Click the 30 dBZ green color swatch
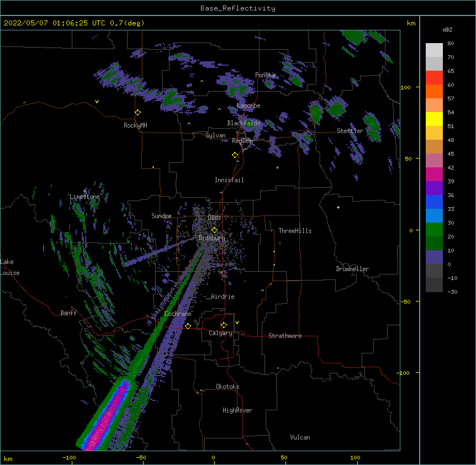 pos(434,230)
